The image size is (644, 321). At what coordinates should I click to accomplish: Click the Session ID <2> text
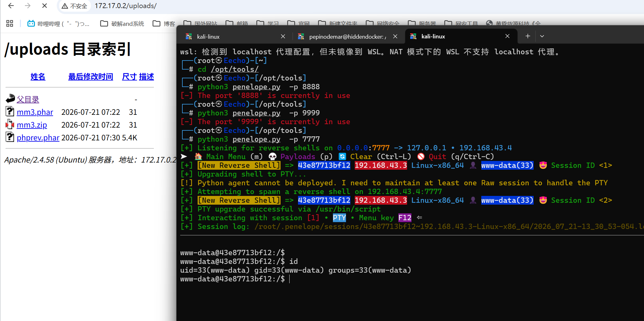[x=581, y=200]
